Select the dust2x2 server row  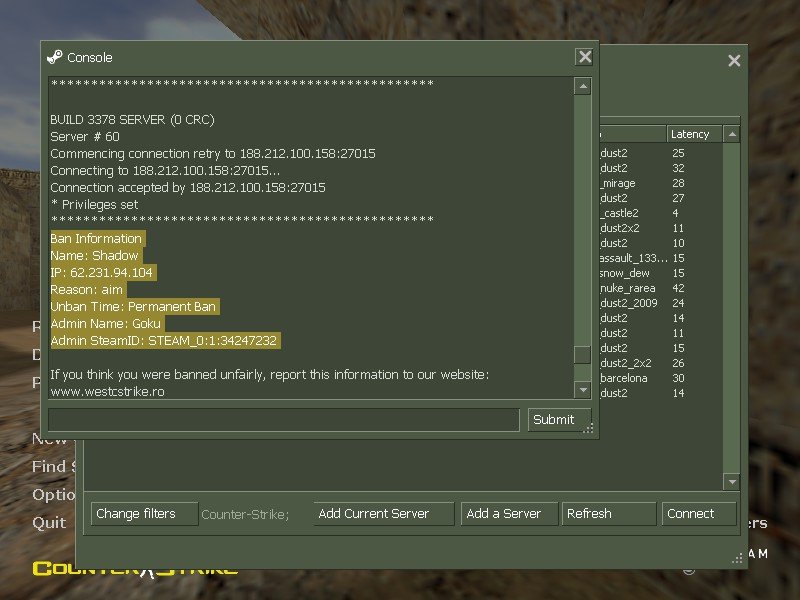coord(661,228)
